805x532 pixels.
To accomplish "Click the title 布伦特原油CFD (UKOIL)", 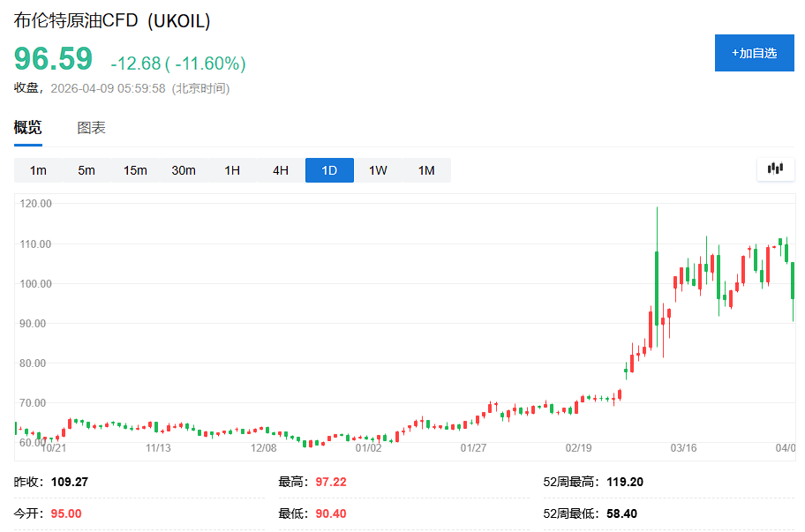I will pyautogui.click(x=112, y=20).
